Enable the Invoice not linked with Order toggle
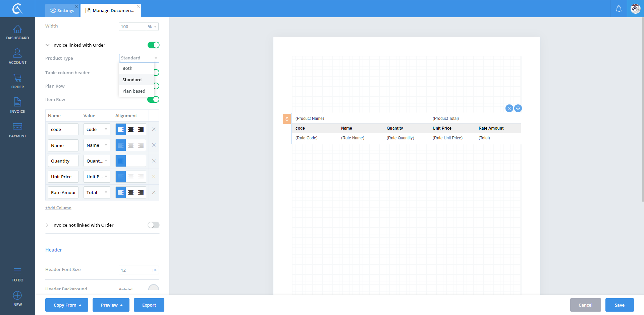Viewport: 644px width, 315px height. point(153,225)
